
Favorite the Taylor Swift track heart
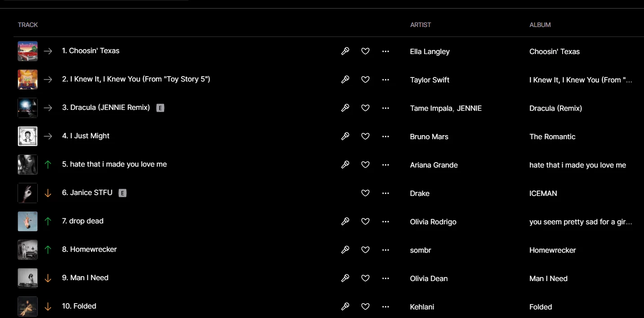365,80
